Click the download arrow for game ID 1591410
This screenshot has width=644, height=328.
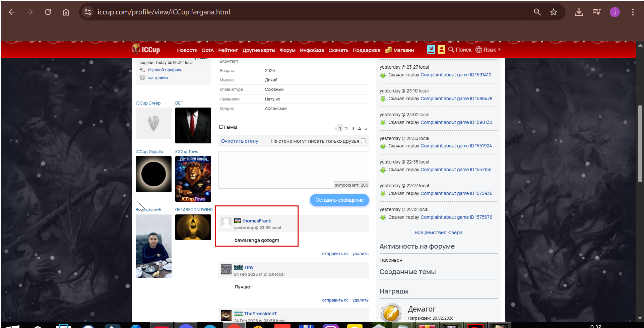click(x=383, y=75)
